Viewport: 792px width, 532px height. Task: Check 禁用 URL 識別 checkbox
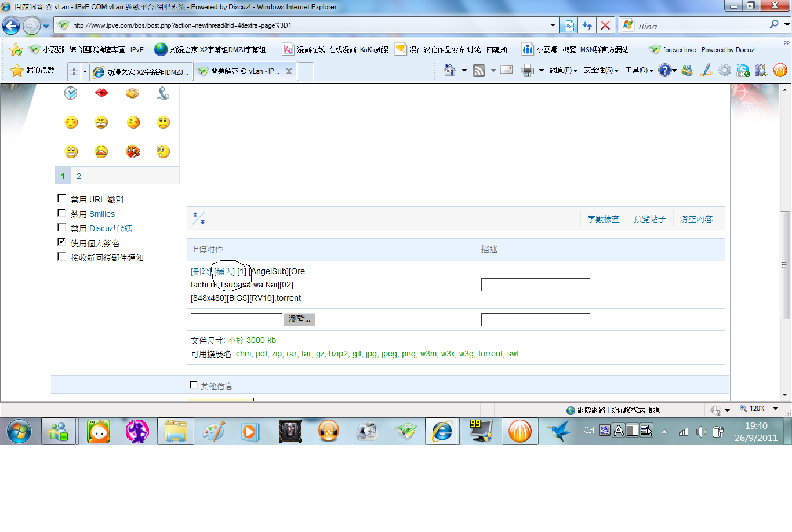62,198
